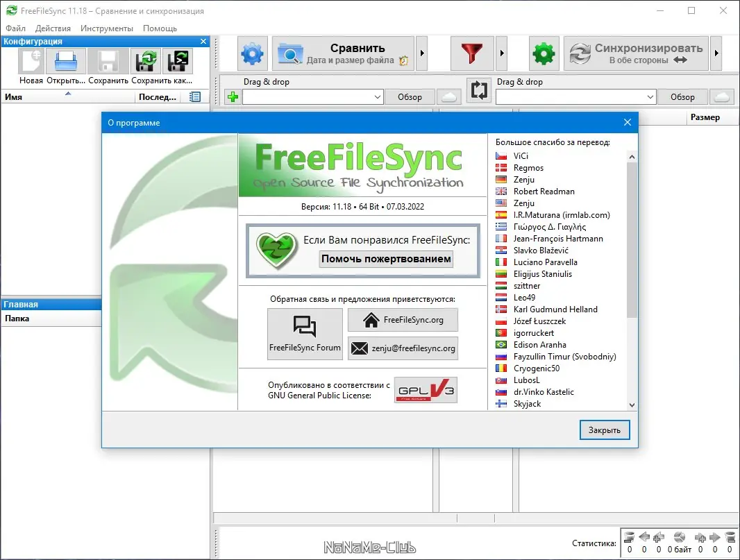The image size is (740, 560).
Task: Click the zenju@freefilesync.org email button
Action: (403, 348)
